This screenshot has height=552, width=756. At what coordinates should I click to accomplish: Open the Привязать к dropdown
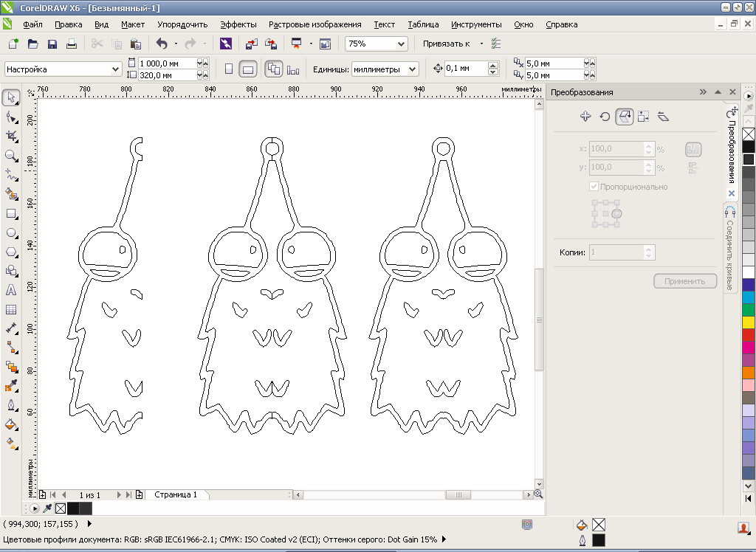[x=481, y=44]
